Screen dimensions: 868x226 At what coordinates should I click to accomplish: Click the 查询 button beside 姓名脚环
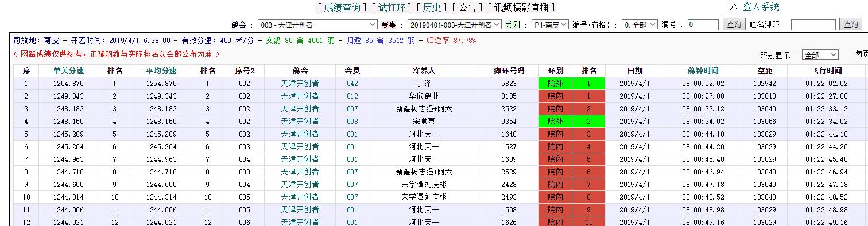pos(850,25)
